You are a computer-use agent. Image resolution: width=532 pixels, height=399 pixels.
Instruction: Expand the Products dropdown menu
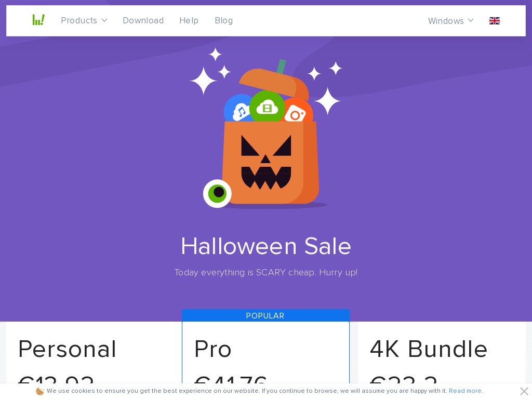pos(84,20)
